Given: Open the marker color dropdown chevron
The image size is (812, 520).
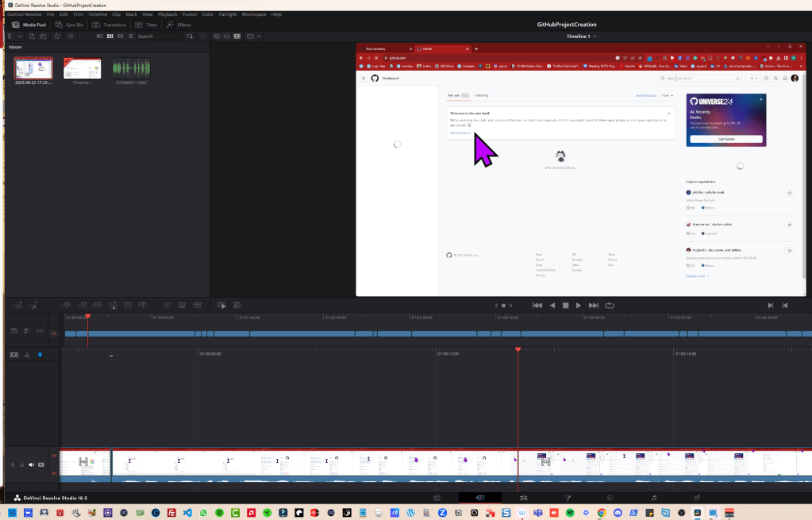Looking at the screenshot, I should (x=111, y=356).
